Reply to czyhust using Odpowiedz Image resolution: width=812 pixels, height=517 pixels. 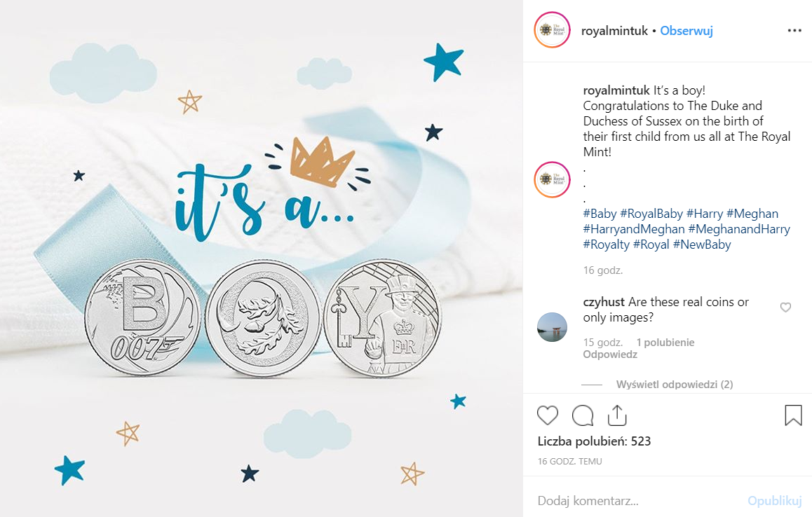(x=610, y=354)
